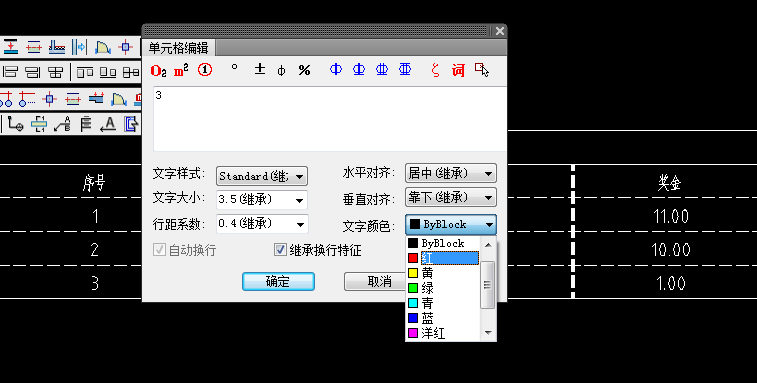Image resolution: width=757 pixels, height=383 pixels.
Task: Pick the magenta 洋红 color swatch
Action: 413,333
